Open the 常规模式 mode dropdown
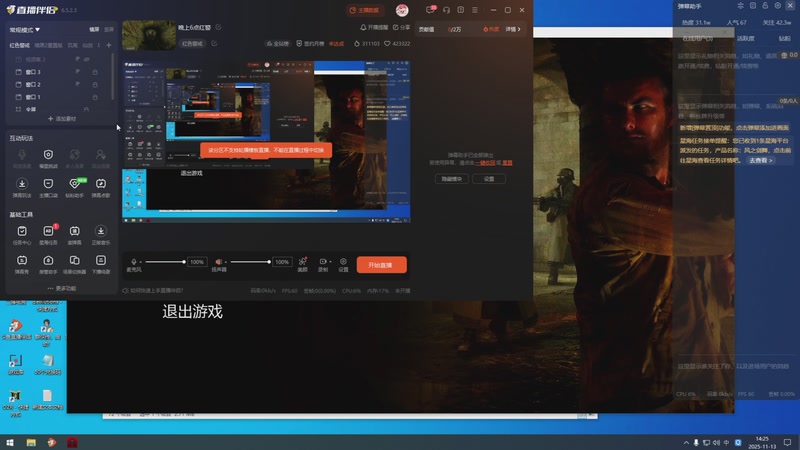 coord(24,30)
